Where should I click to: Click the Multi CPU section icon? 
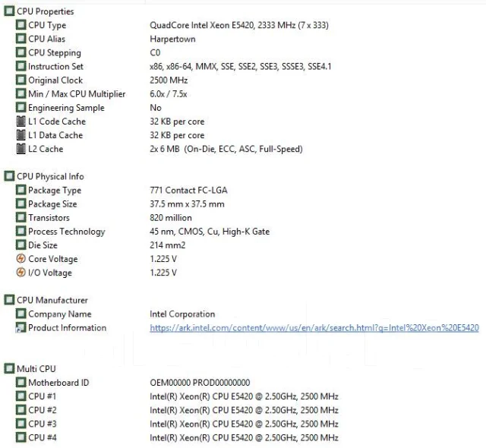pyautogui.click(x=9, y=369)
